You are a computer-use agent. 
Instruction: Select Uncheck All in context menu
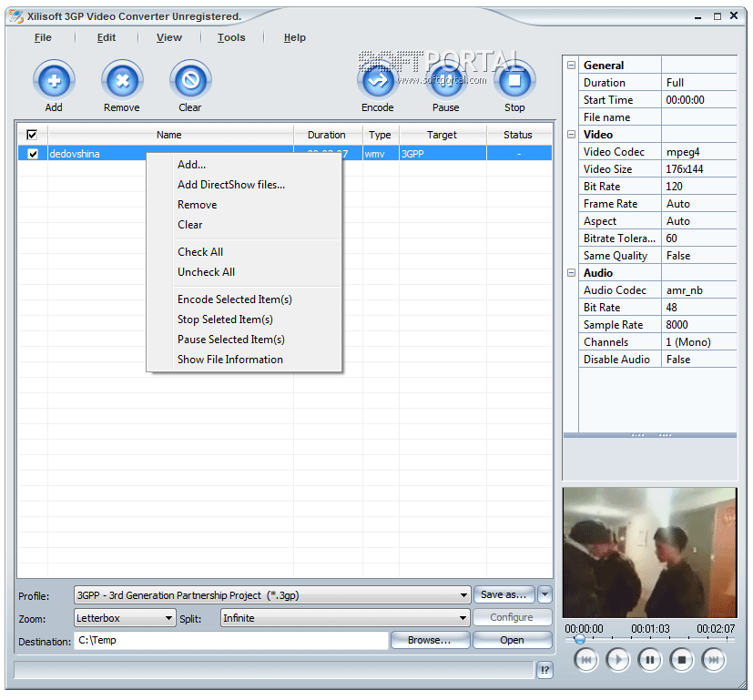pyautogui.click(x=244, y=272)
